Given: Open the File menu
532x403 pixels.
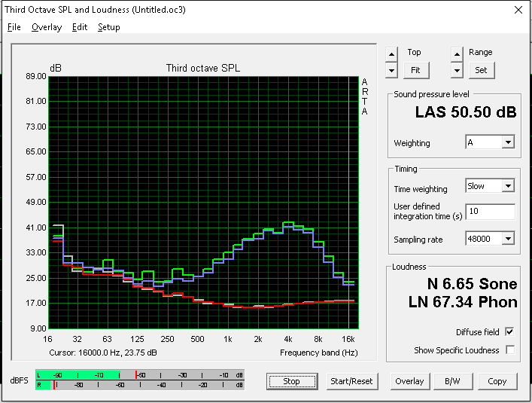Looking at the screenshot, I should tap(14, 27).
